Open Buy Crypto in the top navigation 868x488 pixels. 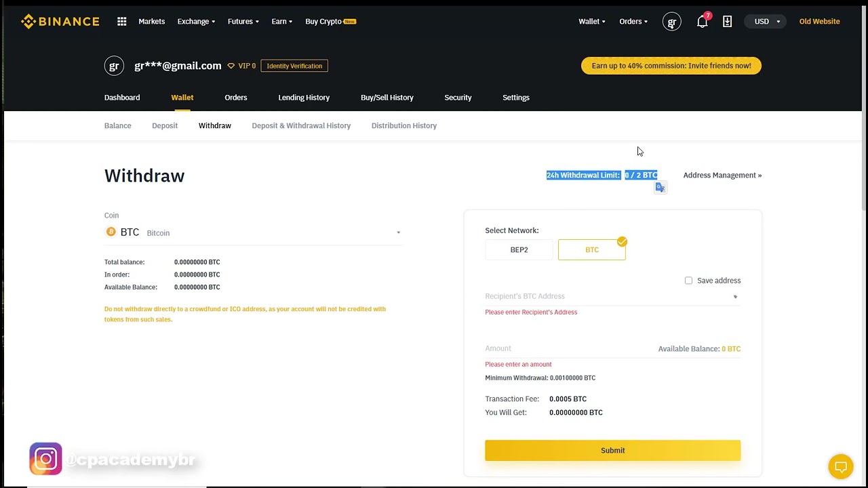(x=330, y=22)
